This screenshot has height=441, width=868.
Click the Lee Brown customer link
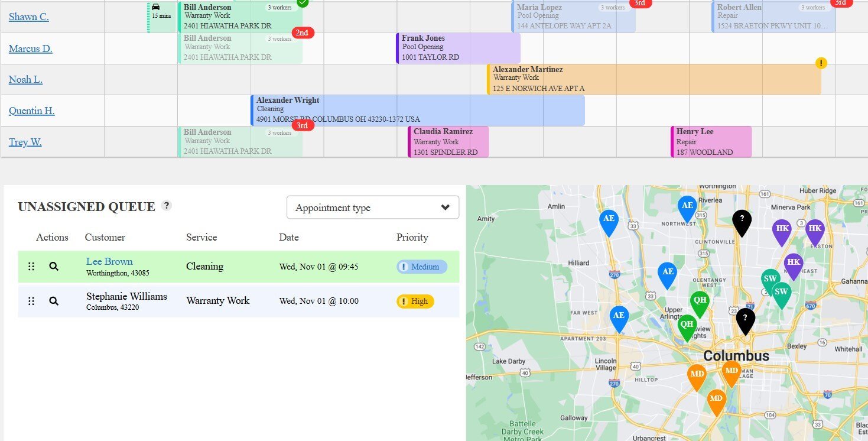click(109, 261)
